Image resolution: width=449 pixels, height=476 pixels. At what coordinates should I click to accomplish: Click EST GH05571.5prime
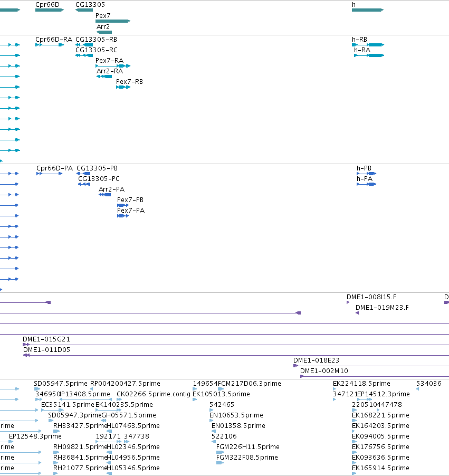click(104, 421)
